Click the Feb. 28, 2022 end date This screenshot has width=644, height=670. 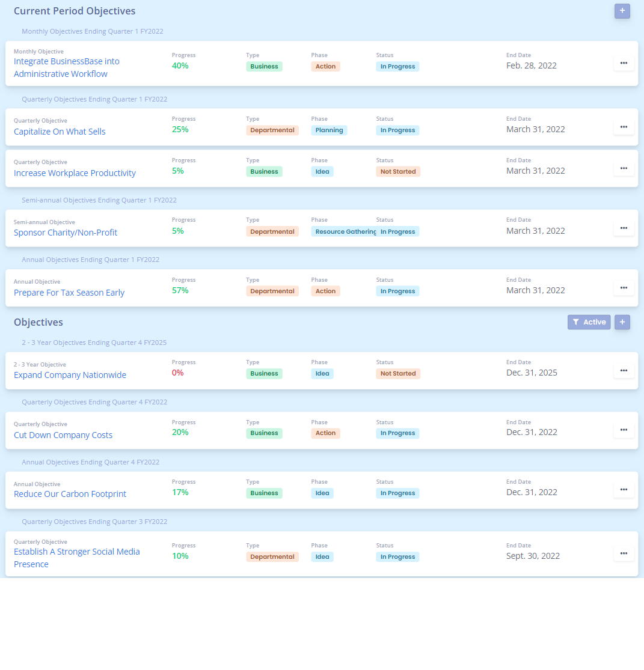click(x=531, y=66)
